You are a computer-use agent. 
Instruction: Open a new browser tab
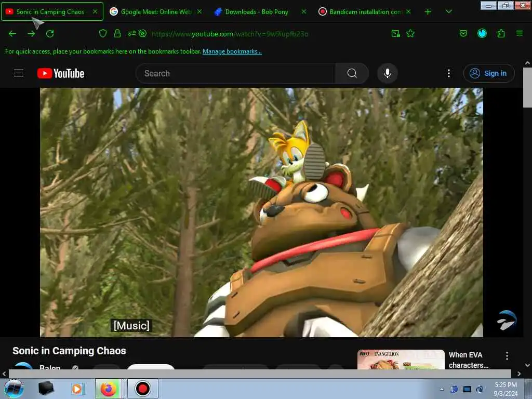click(x=428, y=12)
